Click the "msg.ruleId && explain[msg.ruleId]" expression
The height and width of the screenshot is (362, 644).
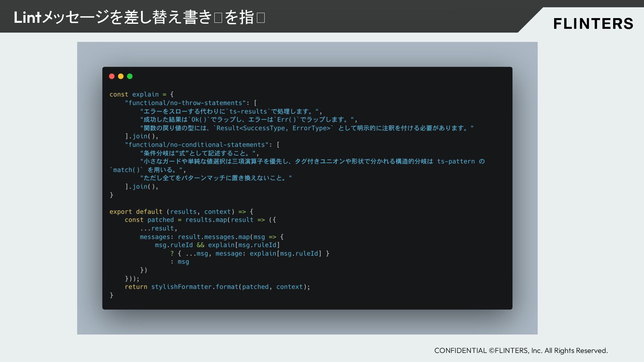point(217,245)
